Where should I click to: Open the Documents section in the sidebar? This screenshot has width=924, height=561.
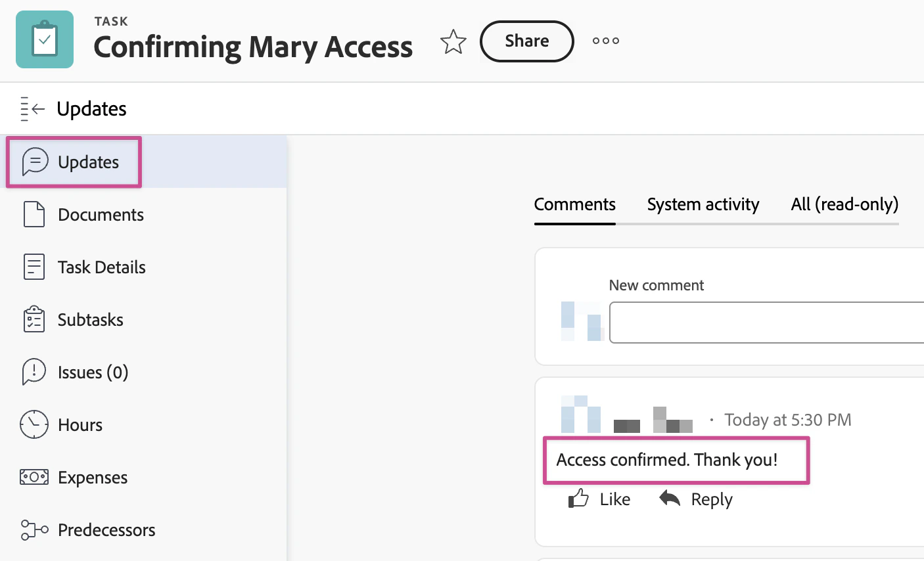(x=101, y=214)
